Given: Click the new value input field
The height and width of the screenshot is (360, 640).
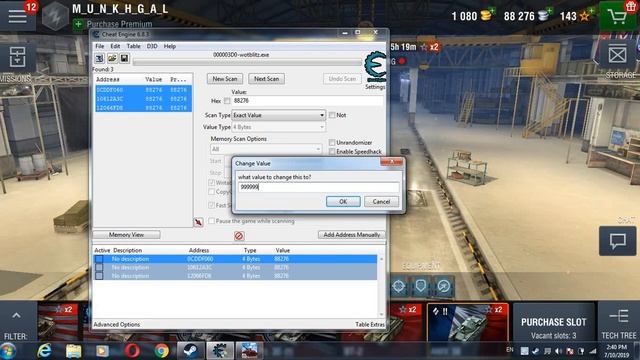Looking at the screenshot, I should click(x=318, y=187).
